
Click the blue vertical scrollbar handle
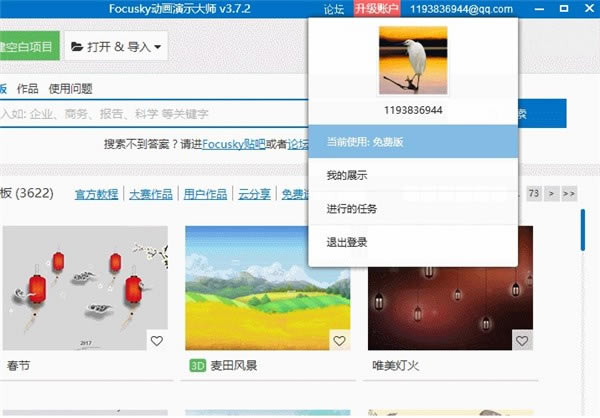[582, 230]
